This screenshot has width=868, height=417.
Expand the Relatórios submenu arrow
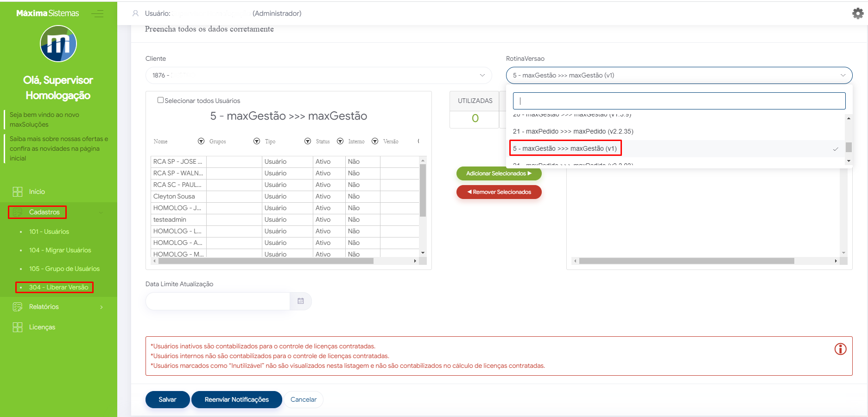coord(101,307)
